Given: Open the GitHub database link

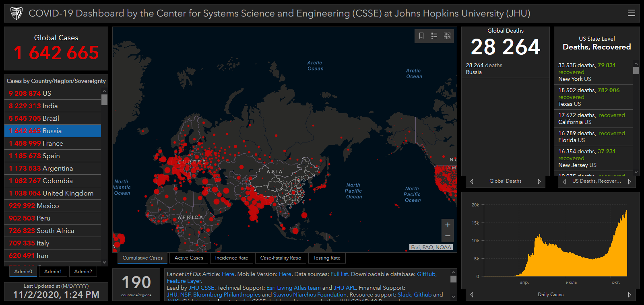Looking at the screenshot, I should pos(426,274).
